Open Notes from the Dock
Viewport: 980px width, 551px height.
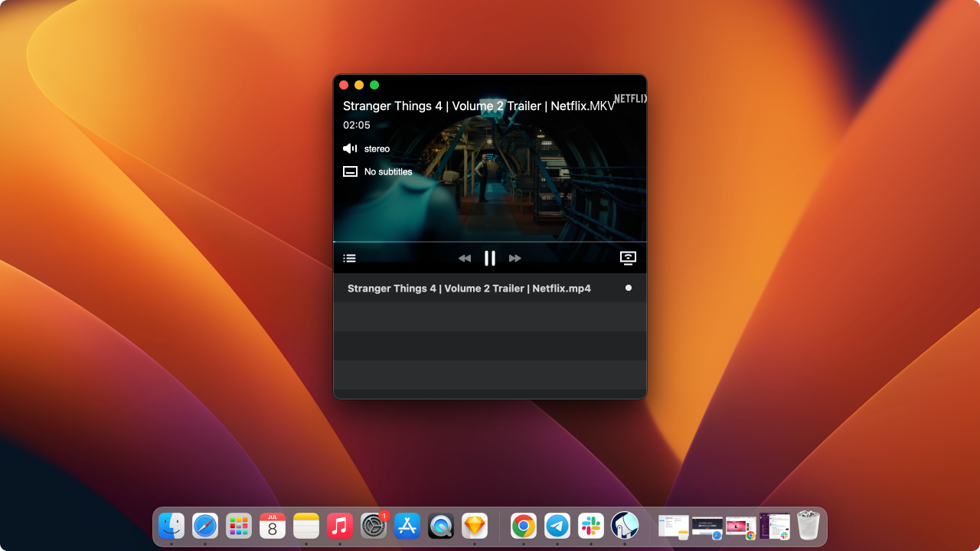(x=306, y=526)
